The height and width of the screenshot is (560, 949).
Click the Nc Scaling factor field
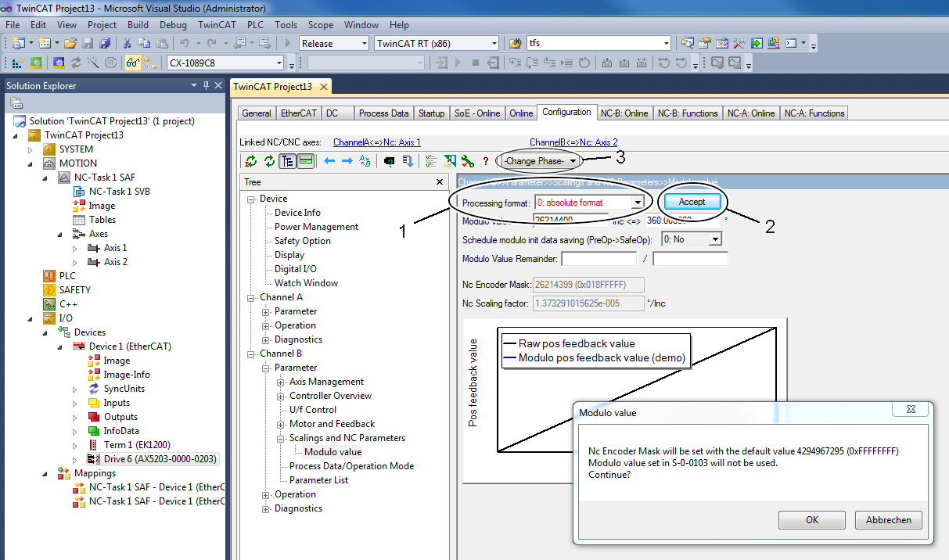(x=589, y=303)
